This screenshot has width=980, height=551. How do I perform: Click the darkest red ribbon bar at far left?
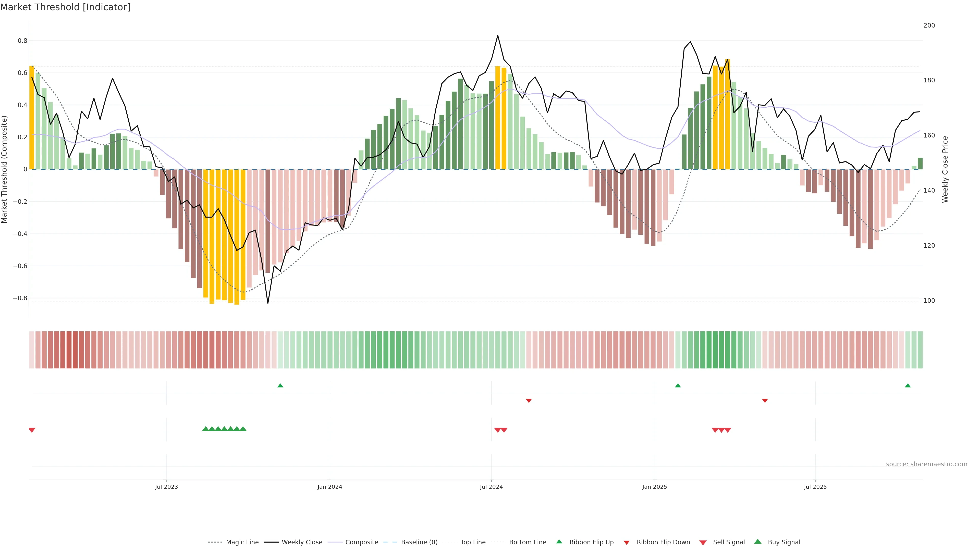tap(75, 350)
